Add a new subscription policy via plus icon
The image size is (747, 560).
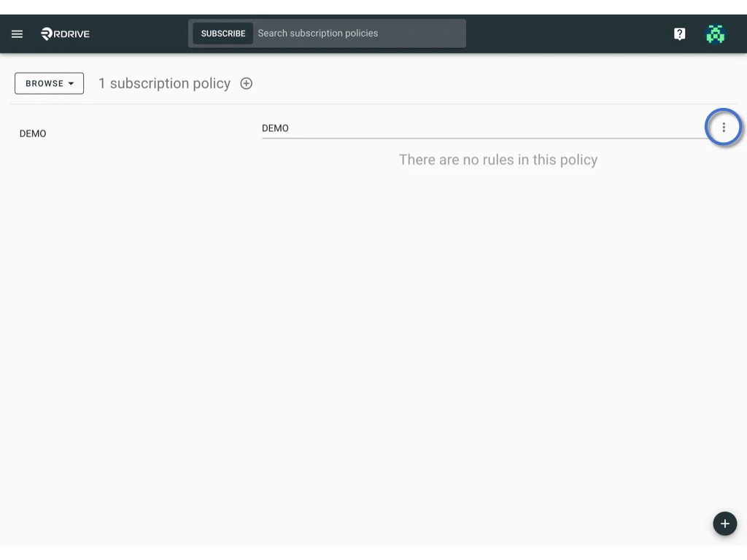coord(246,83)
